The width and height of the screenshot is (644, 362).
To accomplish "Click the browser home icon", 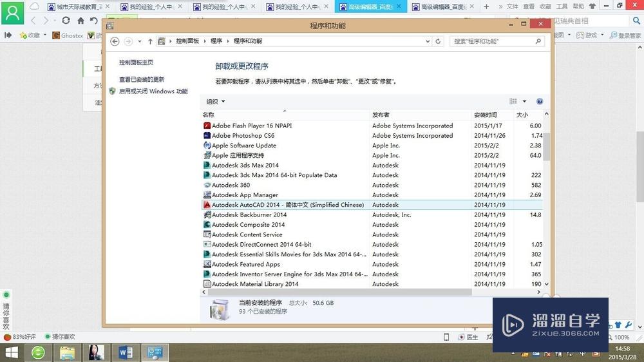I will tap(81, 21).
